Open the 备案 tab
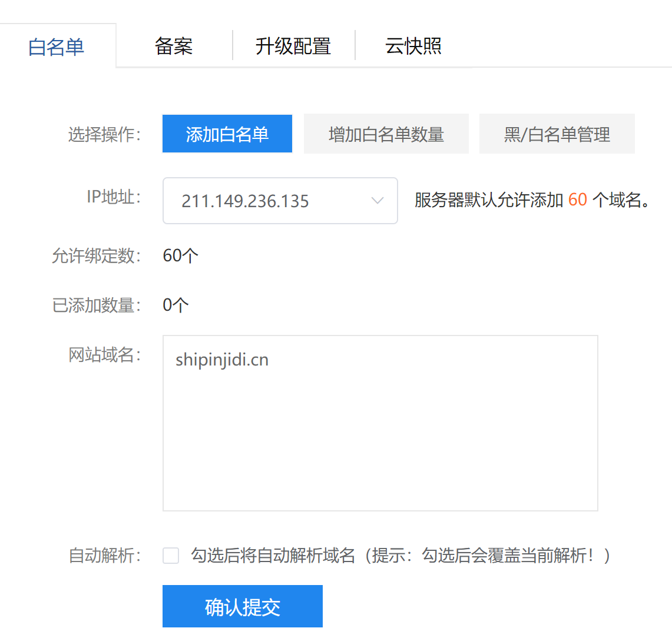This screenshot has width=672, height=638. pyautogui.click(x=174, y=46)
